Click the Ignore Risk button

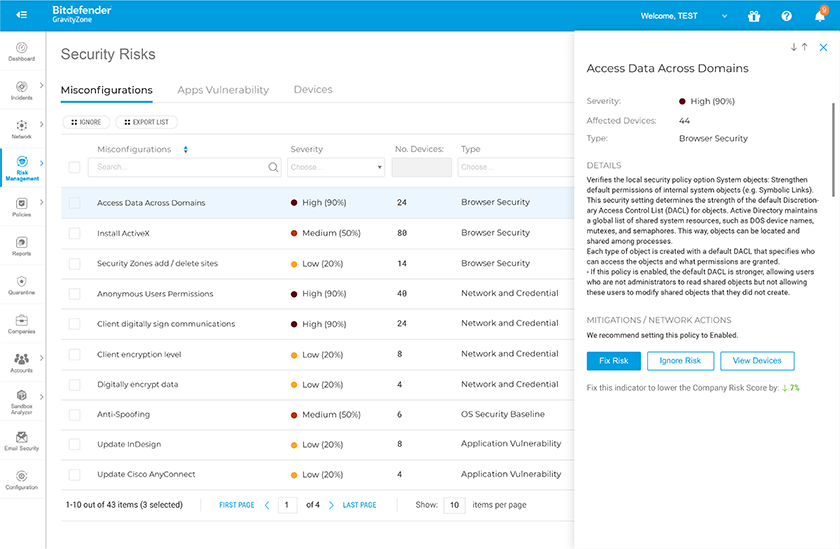pos(680,361)
